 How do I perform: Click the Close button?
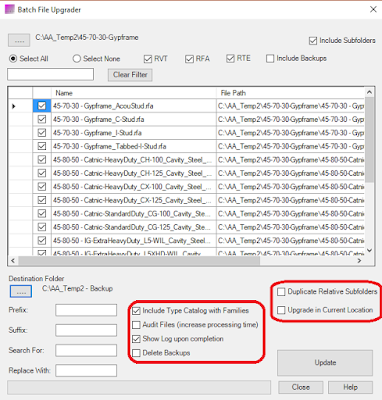pos(301,387)
